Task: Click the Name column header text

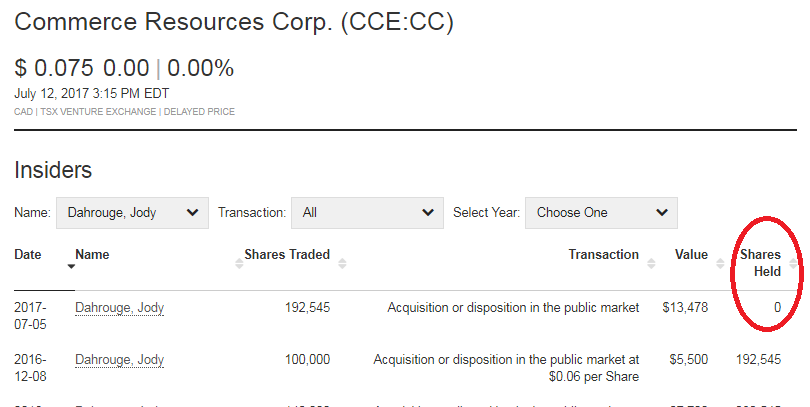Action: pyautogui.click(x=92, y=255)
